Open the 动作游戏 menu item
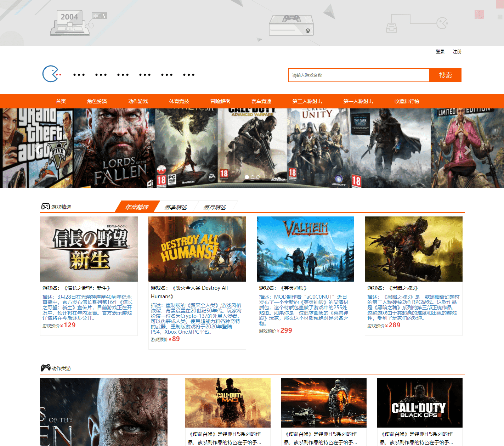The image size is (504, 446). [138, 101]
